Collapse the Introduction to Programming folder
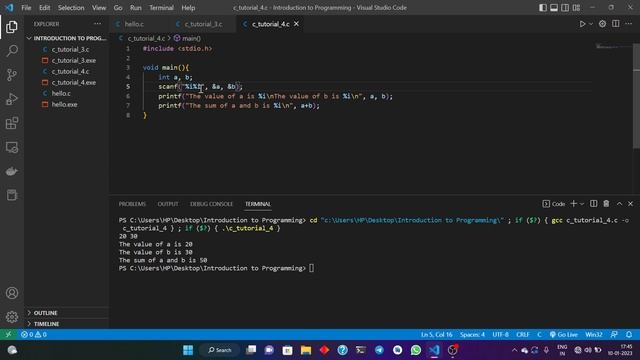The width and height of the screenshot is (640, 360). pyautogui.click(x=67, y=38)
